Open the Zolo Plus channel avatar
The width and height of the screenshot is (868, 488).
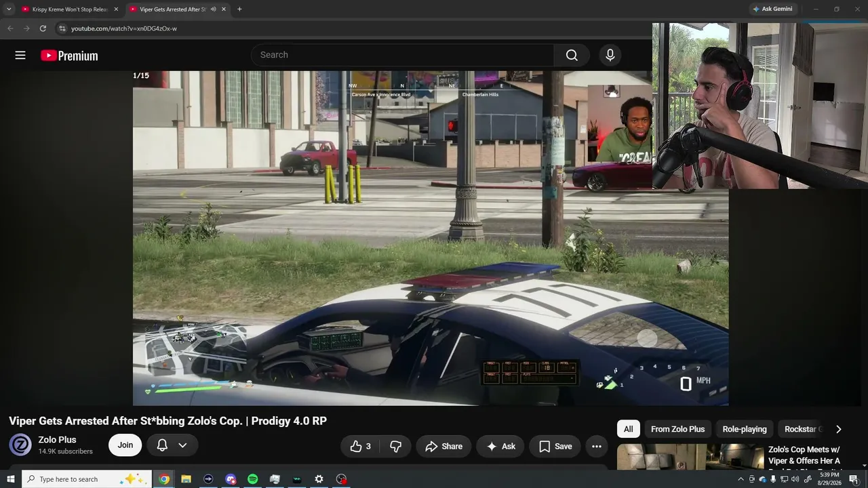(20, 445)
